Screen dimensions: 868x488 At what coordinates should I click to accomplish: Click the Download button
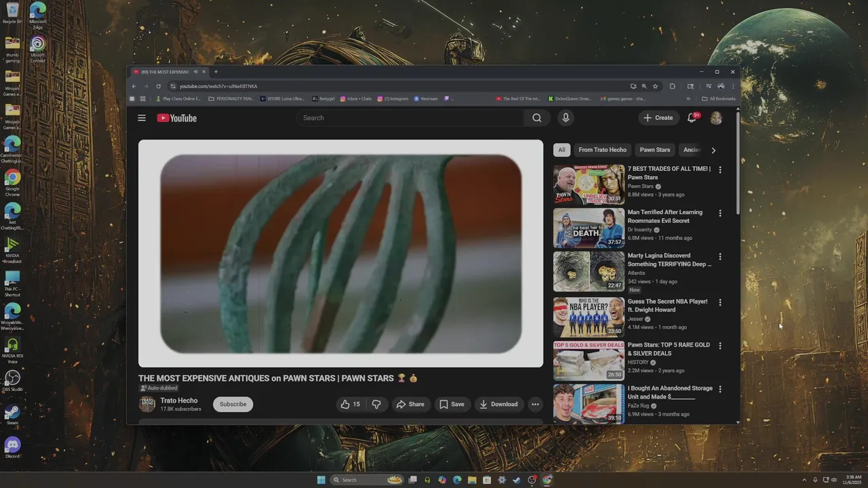498,404
